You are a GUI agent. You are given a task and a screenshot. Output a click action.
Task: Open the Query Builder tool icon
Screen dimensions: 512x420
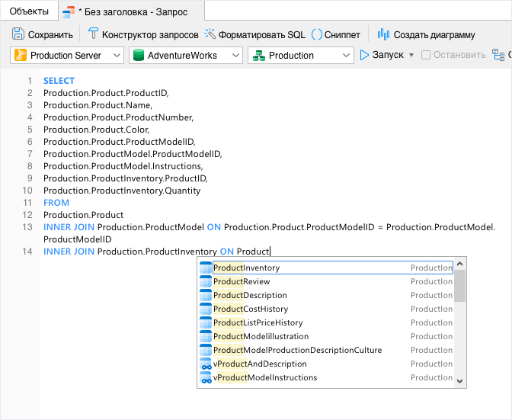click(93, 34)
